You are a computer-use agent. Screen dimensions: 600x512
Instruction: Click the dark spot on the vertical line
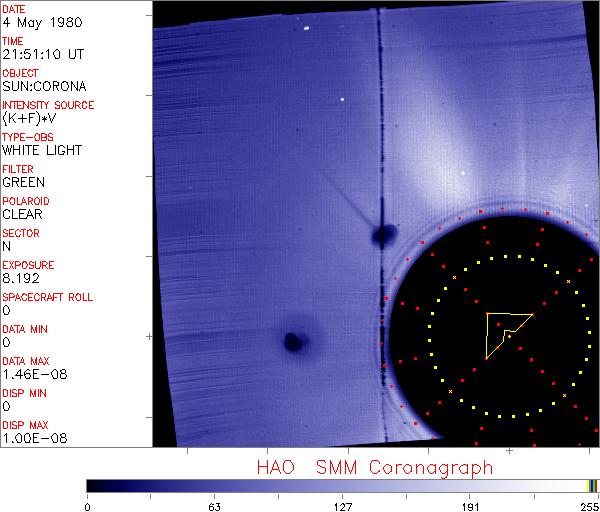[381, 236]
